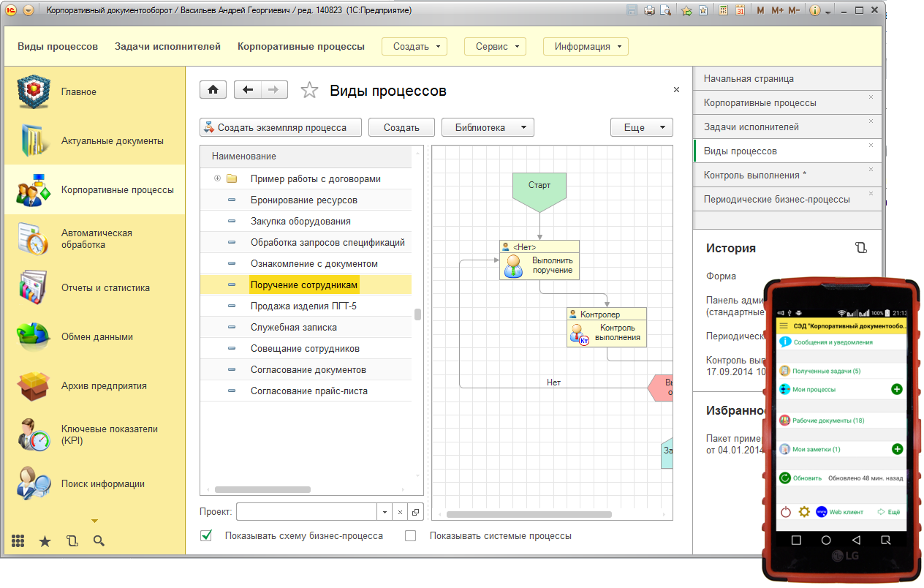The width and height of the screenshot is (924, 588).
Task: Click the search magnifier icon at bottom left
Action: coord(99,541)
